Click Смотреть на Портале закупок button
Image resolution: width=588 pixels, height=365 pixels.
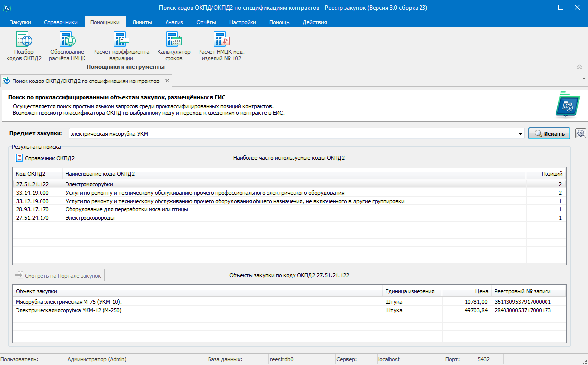pyautogui.click(x=58, y=276)
